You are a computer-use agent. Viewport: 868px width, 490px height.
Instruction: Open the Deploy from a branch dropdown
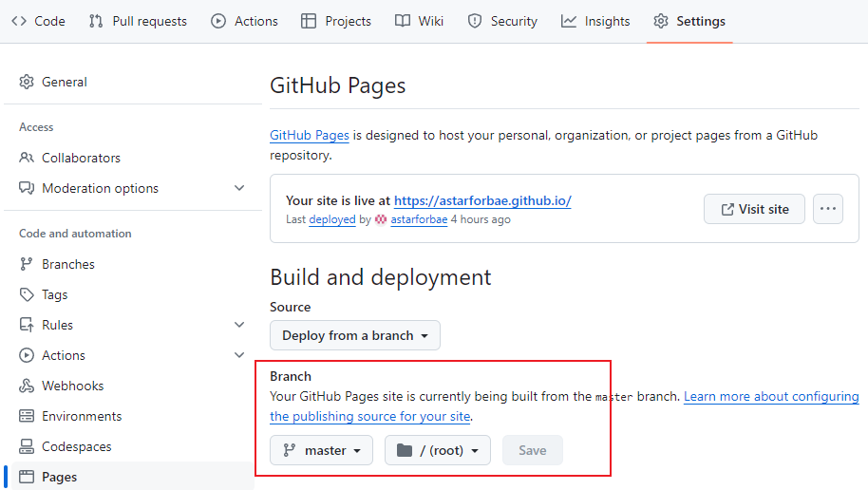click(354, 335)
